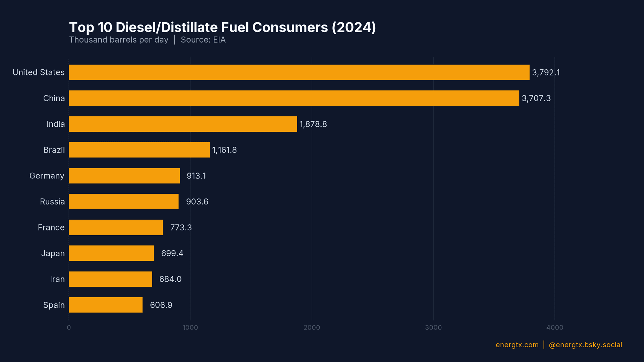Select the United States bar
Viewport: 644px width, 362px height.
(x=299, y=72)
